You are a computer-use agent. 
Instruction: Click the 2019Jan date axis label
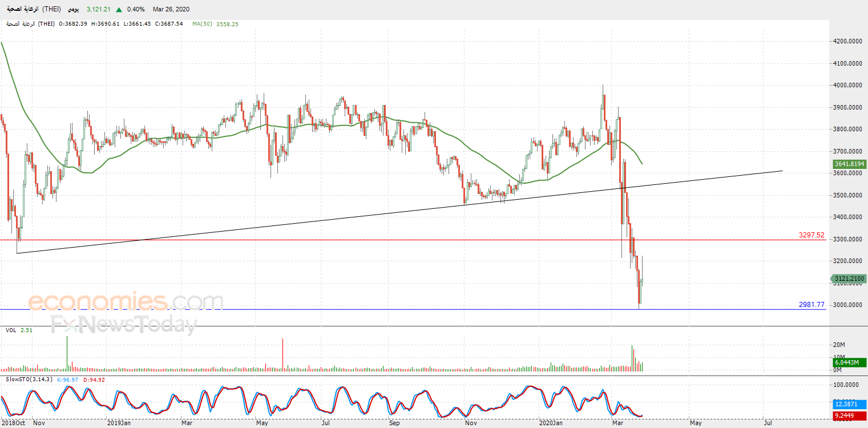point(119,423)
